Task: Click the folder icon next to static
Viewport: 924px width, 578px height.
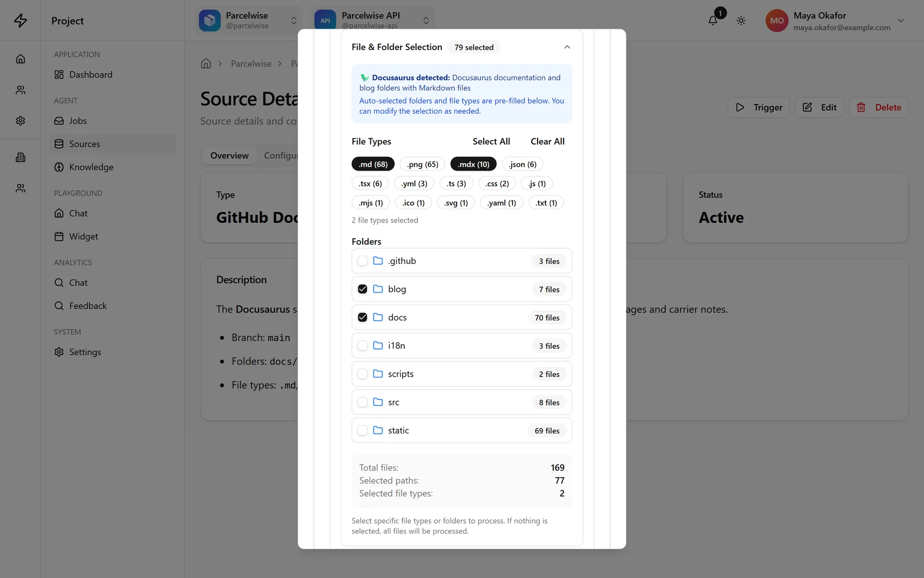Action: (378, 430)
